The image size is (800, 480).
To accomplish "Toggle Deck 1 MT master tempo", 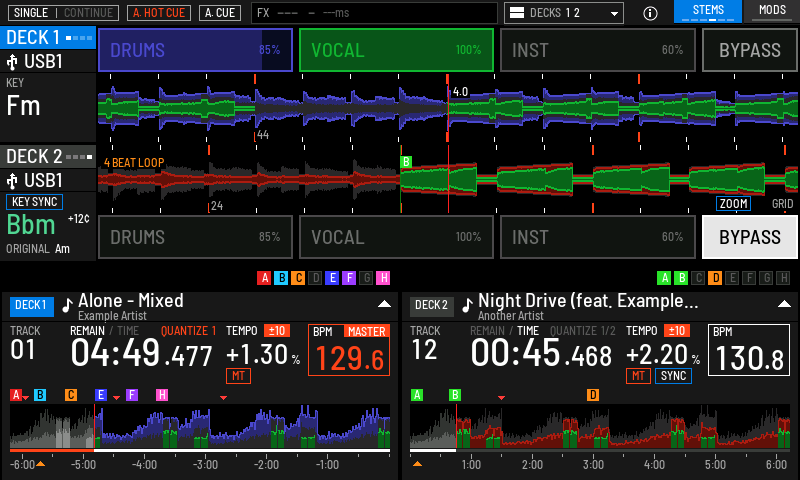I will tap(238, 376).
